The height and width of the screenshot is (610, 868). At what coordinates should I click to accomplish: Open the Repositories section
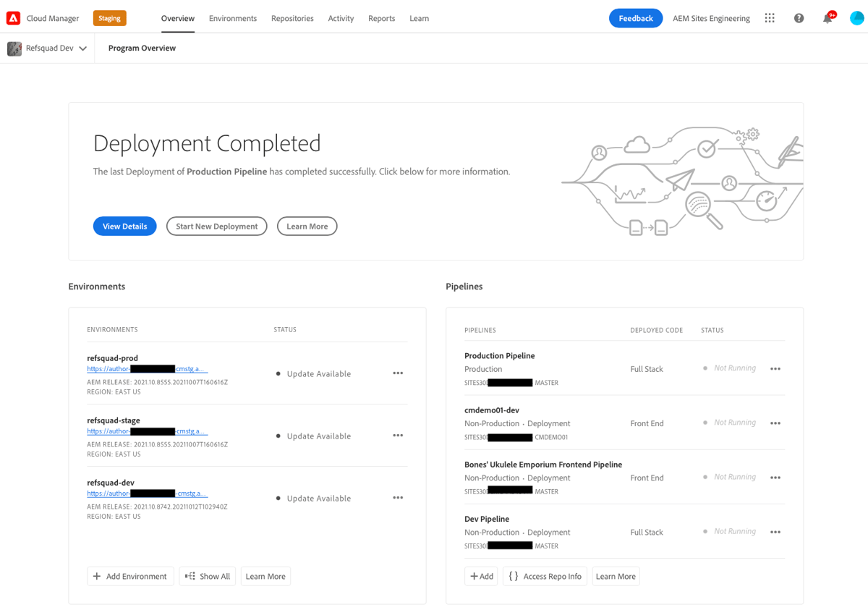click(292, 18)
